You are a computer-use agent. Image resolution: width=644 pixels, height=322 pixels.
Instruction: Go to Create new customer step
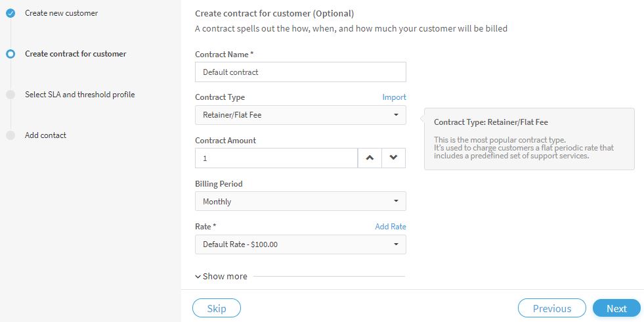[x=61, y=13]
